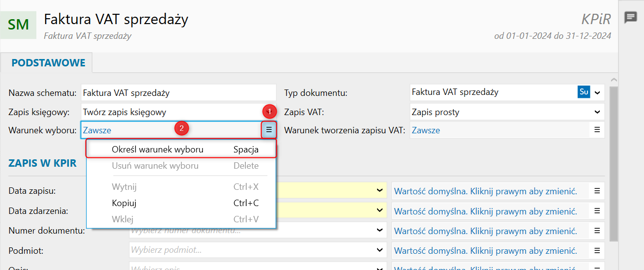Open the comments panel speech bubble icon

[631, 18]
